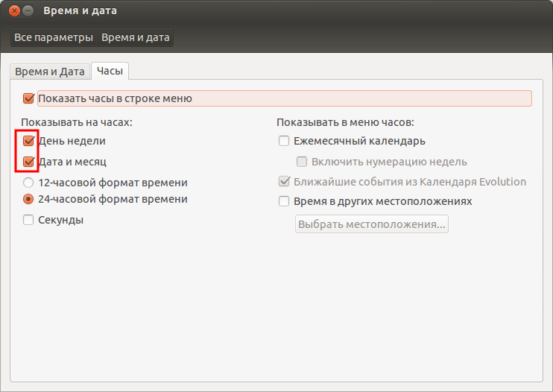Enable Время в других местоположениях
The width and height of the screenshot is (553, 392).
(x=284, y=201)
